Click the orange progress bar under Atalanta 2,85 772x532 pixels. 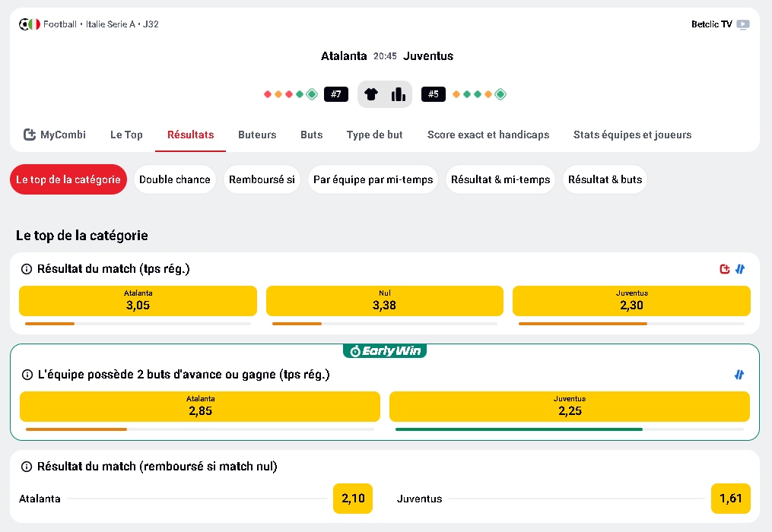tap(75, 428)
